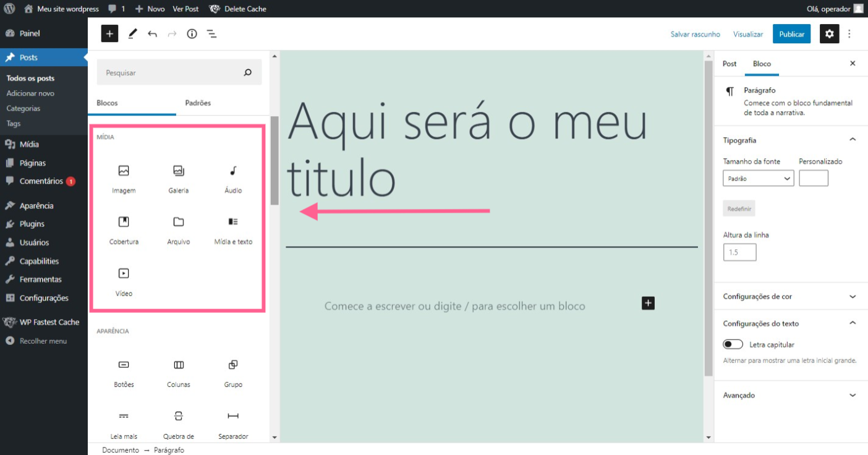The image size is (868, 455).
Task: Open the list view outline icon
Action: pyautogui.click(x=211, y=34)
